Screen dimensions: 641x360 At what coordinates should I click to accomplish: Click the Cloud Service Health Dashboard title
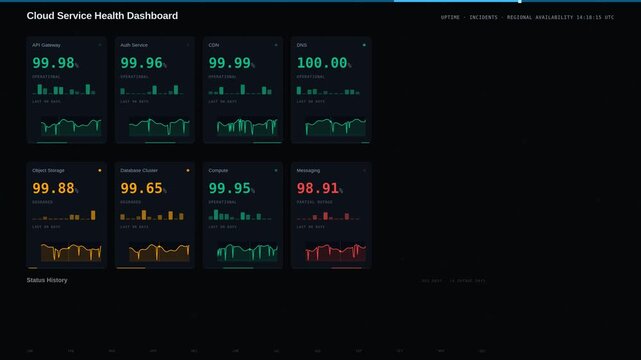coord(102,16)
